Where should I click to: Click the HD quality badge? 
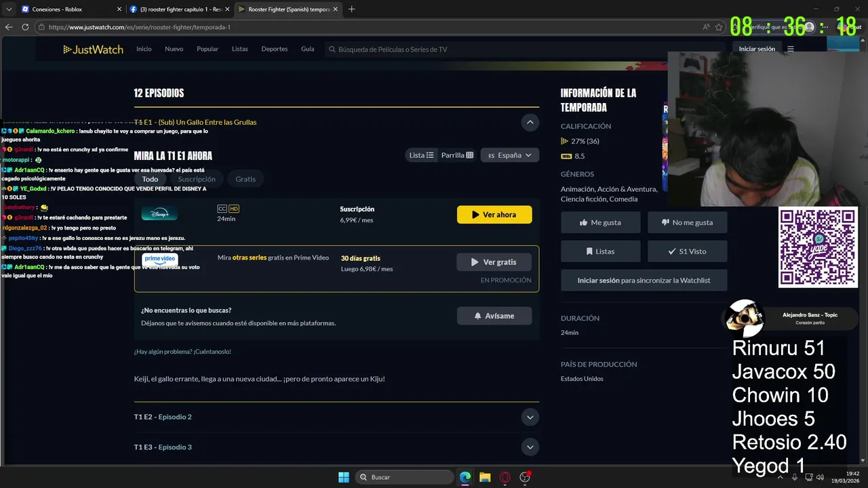[x=234, y=209]
